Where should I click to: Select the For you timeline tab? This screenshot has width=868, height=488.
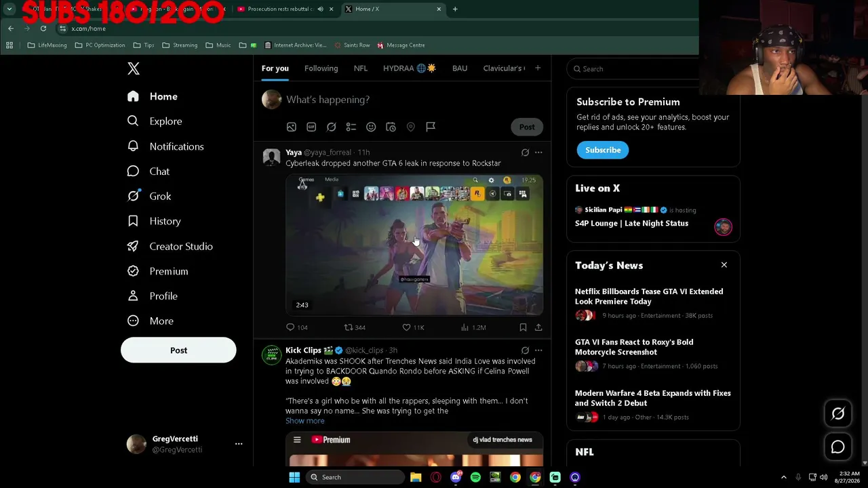click(x=275, y=68)
